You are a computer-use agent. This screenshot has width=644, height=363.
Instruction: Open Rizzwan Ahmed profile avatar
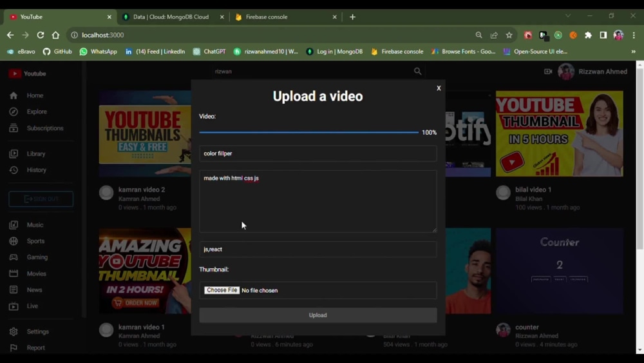pos(566,72)
